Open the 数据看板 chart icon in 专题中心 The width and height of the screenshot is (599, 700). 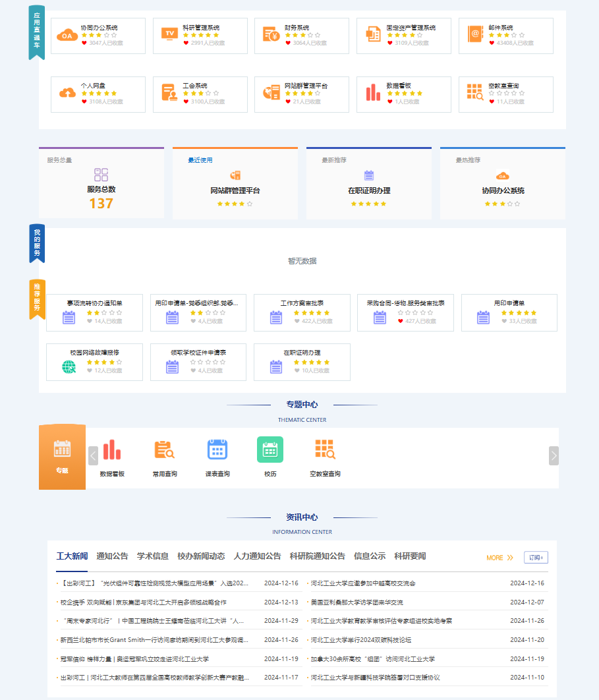tap(112, 449)
